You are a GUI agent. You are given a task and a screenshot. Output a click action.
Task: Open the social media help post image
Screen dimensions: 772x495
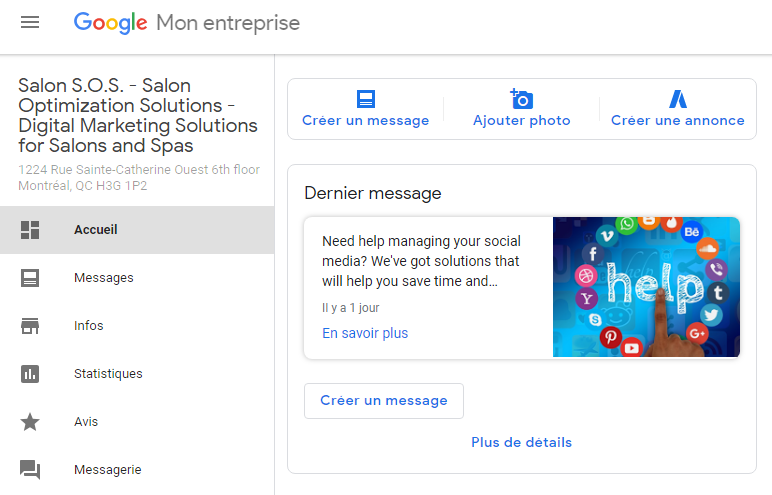click(x=646, y=287)
